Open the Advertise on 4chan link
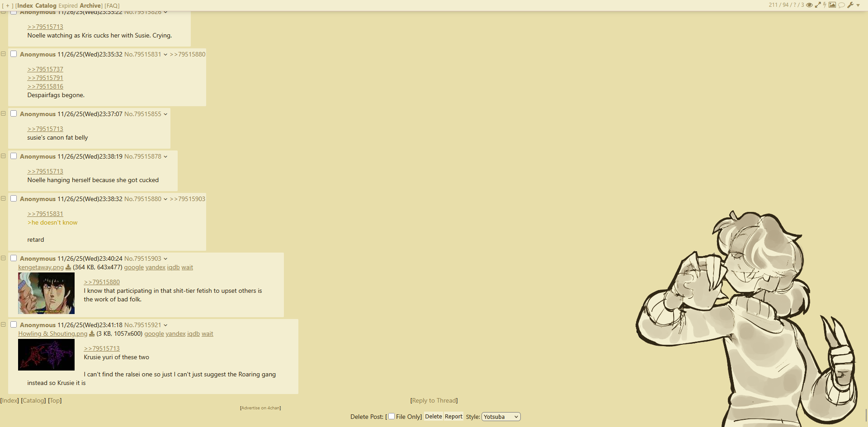The width and height of the screenshot is (868, 427). point(260,408)
